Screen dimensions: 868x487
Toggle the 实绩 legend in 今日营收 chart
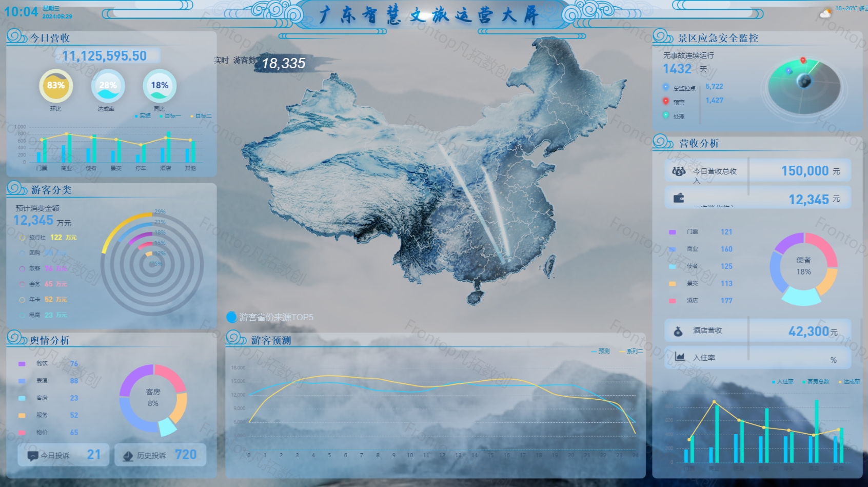(143, 116)
